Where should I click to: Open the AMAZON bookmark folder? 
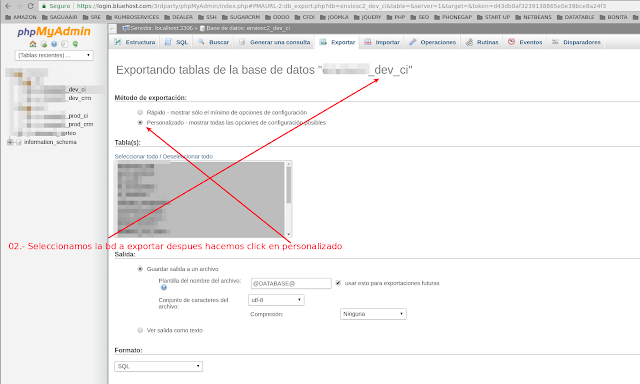(x=21, y=17)
